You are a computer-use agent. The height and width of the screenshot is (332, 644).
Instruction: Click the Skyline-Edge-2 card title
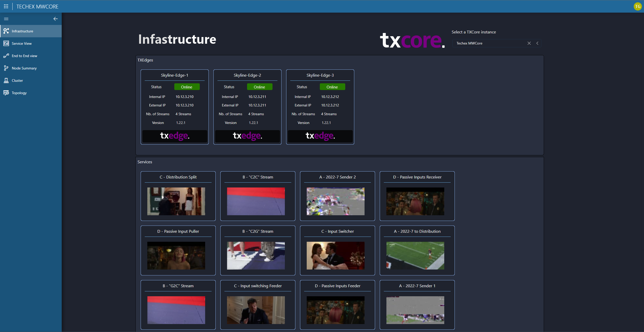tap(247, 75)
